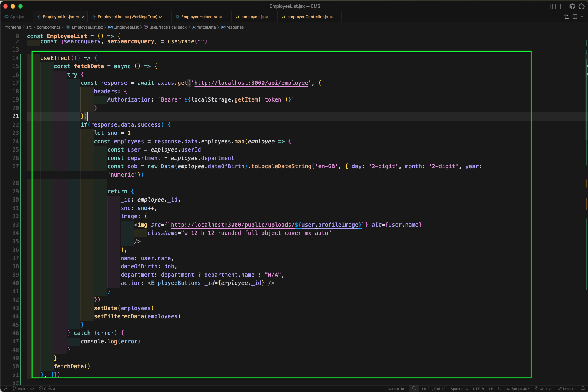Click the notifications bell icon
Viewport: 588px width, 392px height.
point(583,389)
